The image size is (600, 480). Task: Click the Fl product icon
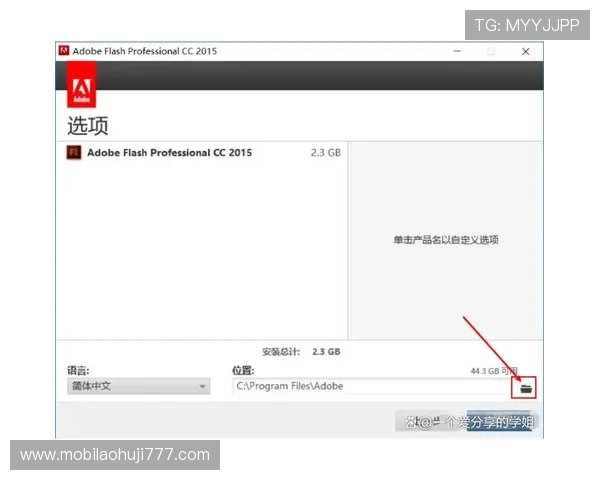pyautogui.click(x=73, y=152)
